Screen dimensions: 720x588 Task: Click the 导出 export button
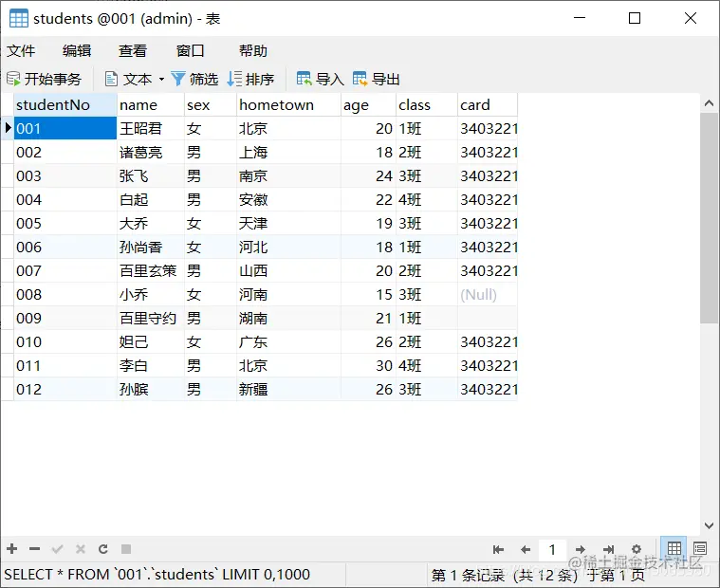(x=376, y=79)
